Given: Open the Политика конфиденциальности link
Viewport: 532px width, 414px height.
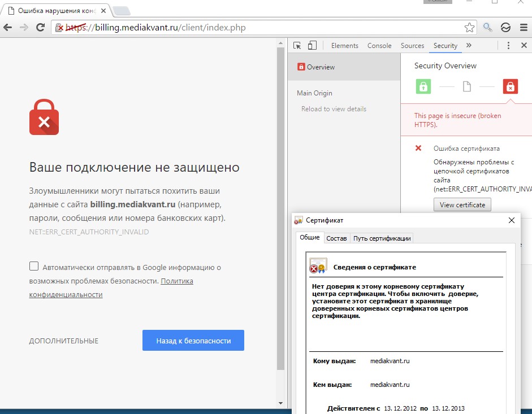Looking at the screenshot, I should (x=177, y=281).
